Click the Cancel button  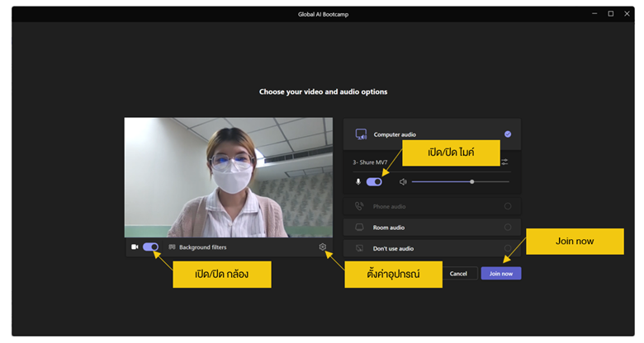point(458,273)
